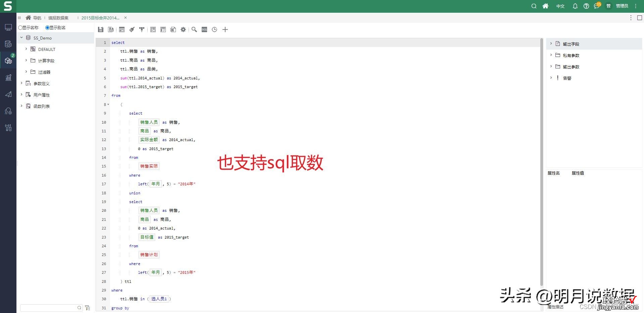644x313 pixels.
Task: Click the Save As icon
Action: 111,29
